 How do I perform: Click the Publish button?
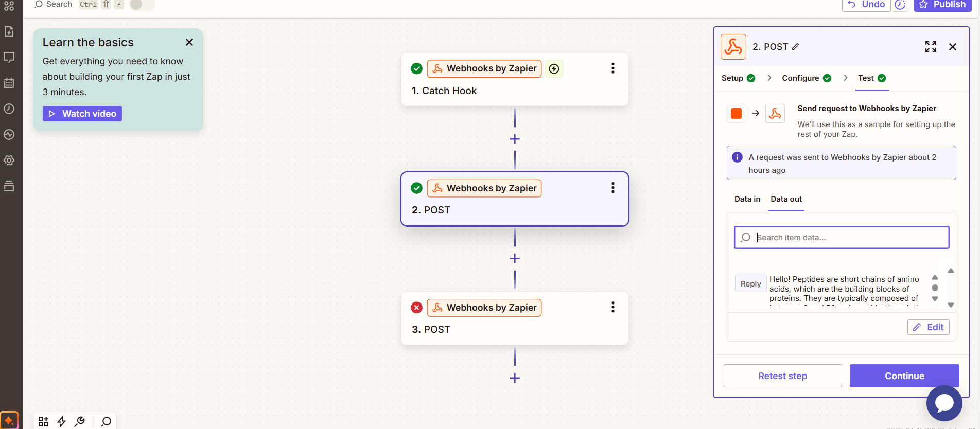tap(943, 5)
